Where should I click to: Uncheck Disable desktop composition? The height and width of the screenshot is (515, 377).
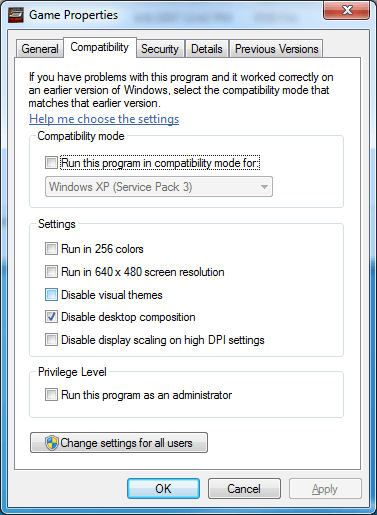[51, 317]
